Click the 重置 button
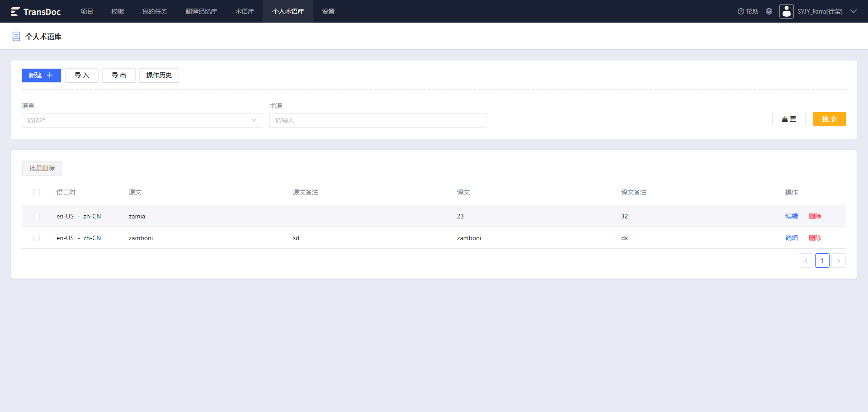 point(789,119)
